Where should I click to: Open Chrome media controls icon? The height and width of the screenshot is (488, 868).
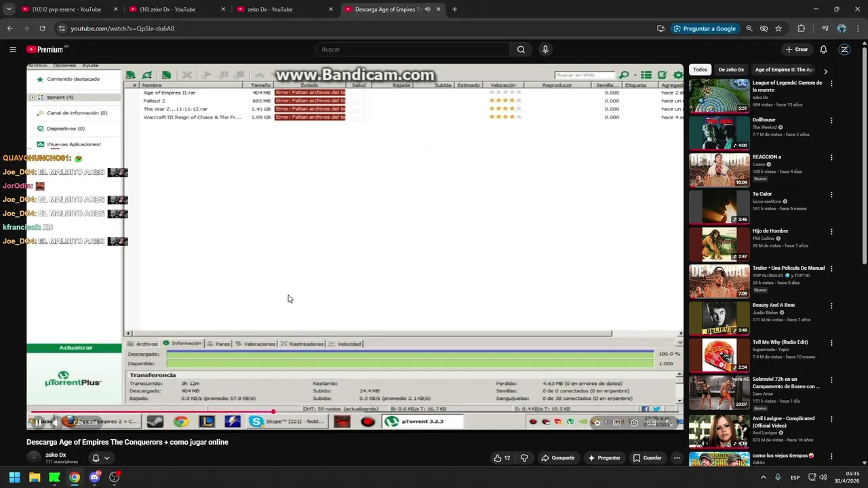[x=825, y=28]
